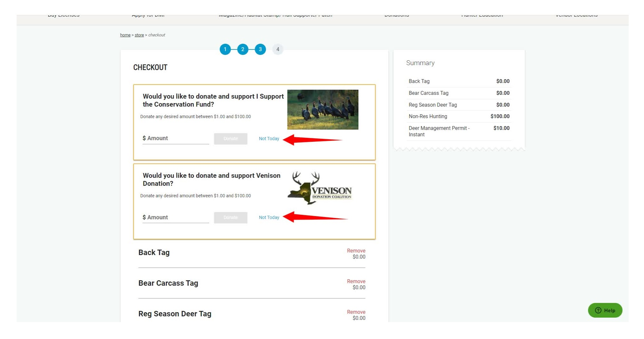The image size is (644, 339).
Task: Focus Venison Donation amount field
Action: point(176,217)
